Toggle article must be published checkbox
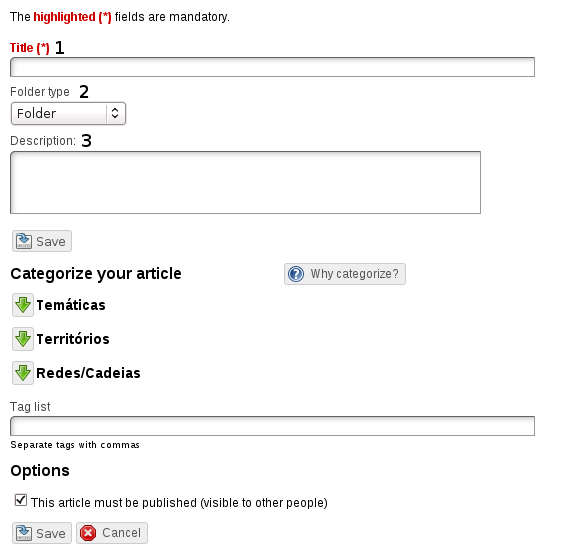Viewport: 565px width, 550px height. [21, 500]
